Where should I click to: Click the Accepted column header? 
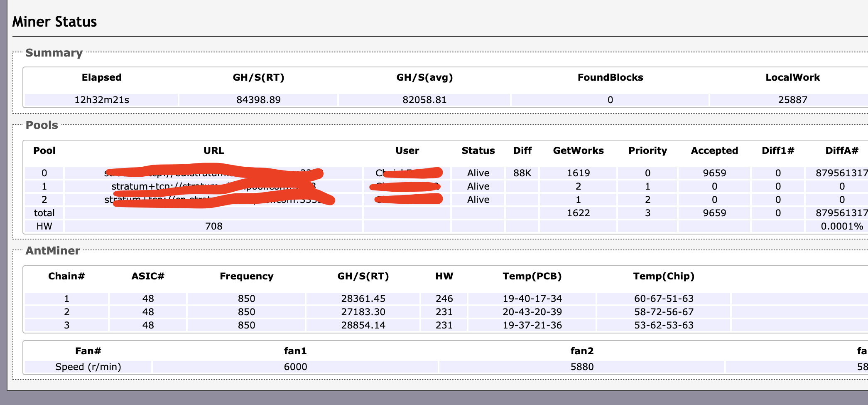coord(714,151)
